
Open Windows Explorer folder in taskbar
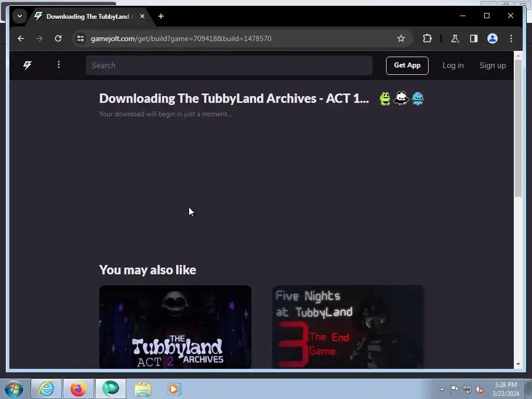(143, 389)
